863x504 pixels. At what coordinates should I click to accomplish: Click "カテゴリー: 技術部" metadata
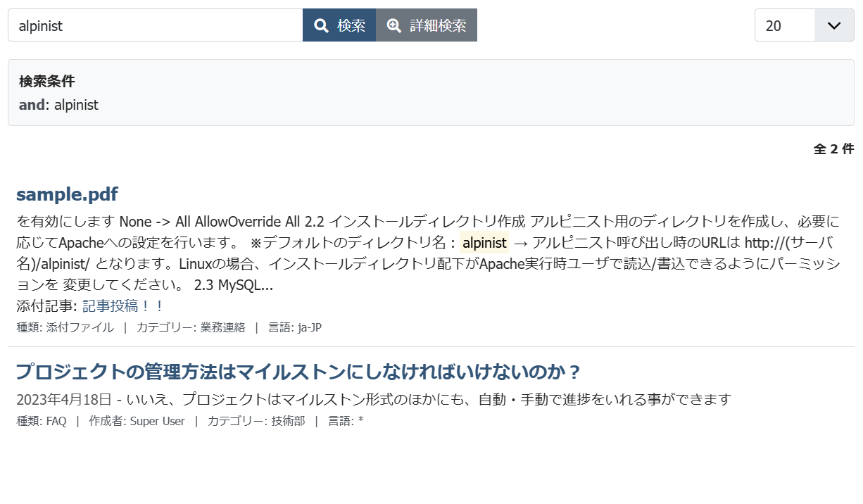(x=256, y=421)
